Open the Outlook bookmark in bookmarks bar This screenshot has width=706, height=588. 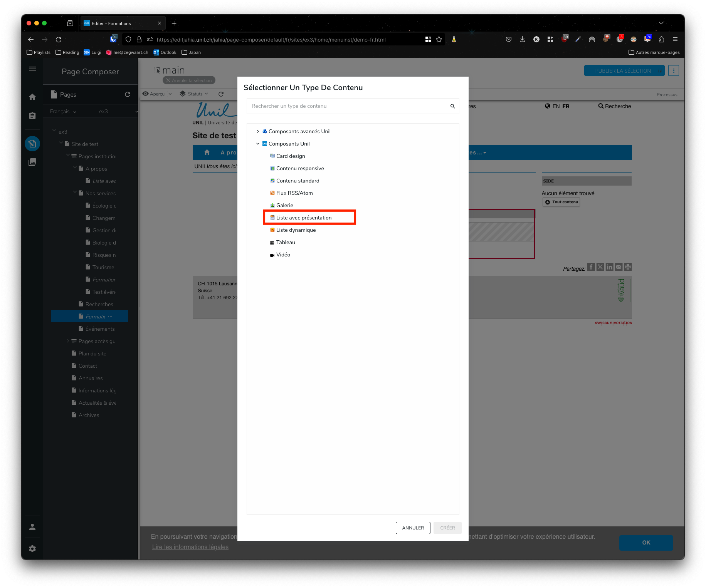(165, 52)
